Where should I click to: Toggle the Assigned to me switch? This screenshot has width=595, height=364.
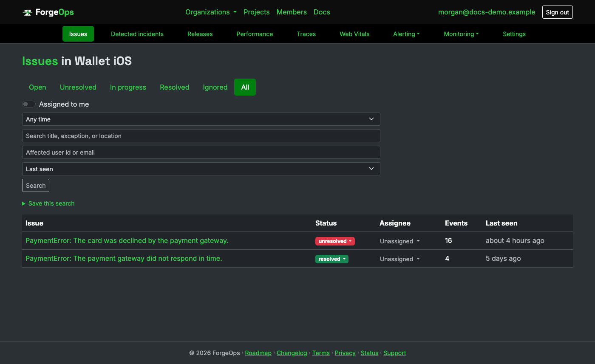tap(29, 104)
